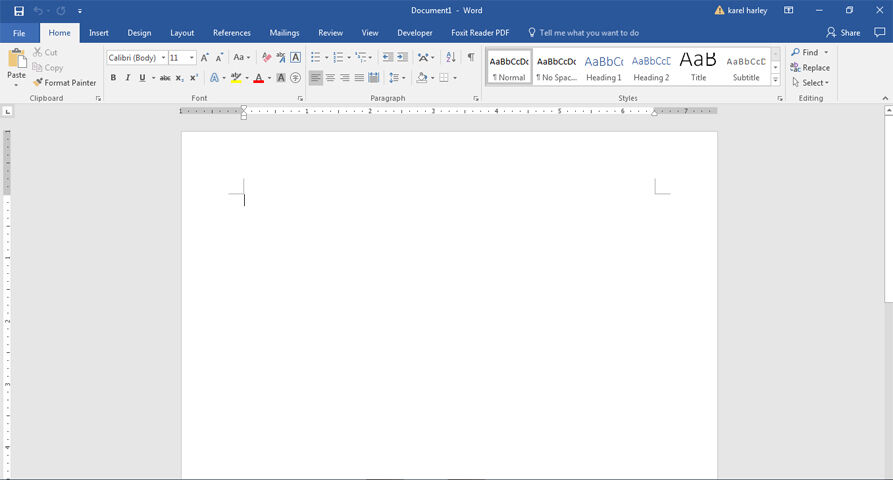Increase font size with Grow Font icon
This screenshot has width=893, height=480.
click(204, 58)
